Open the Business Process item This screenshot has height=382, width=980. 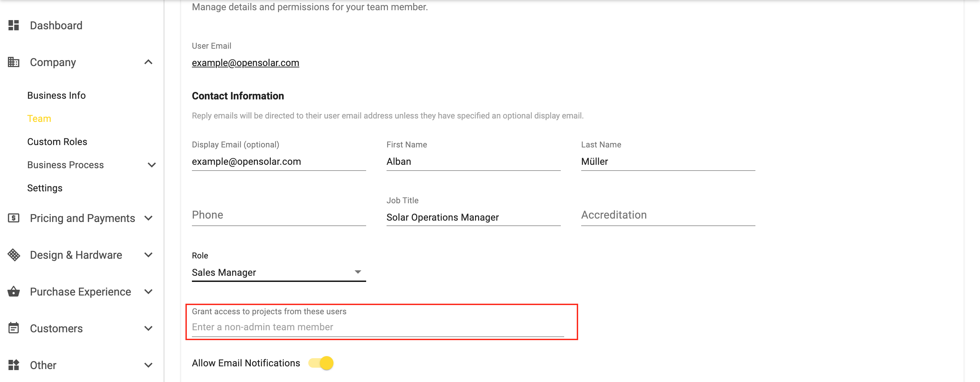[x=65, y=165]
